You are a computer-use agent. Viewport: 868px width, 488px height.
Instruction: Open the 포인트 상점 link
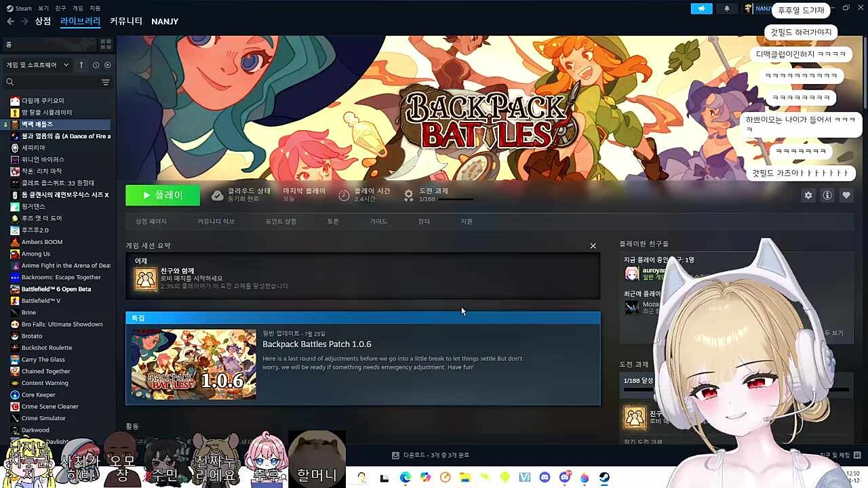tap(281, 222)
